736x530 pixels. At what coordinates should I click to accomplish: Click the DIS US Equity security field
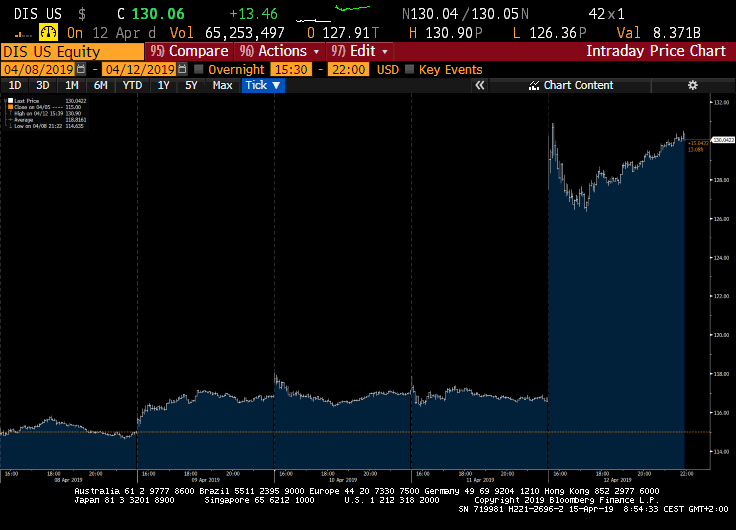pos(72,51)
